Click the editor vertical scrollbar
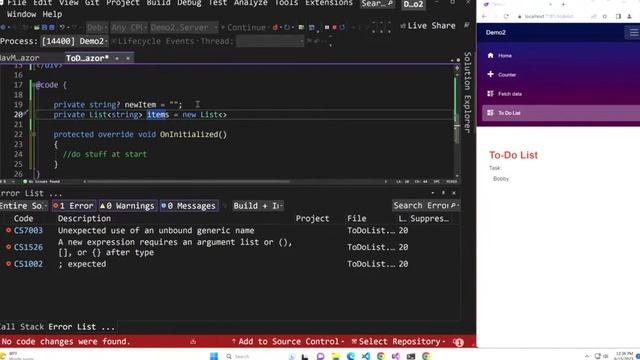The width and height of the screenshot is (640, 360). point(457,121)
